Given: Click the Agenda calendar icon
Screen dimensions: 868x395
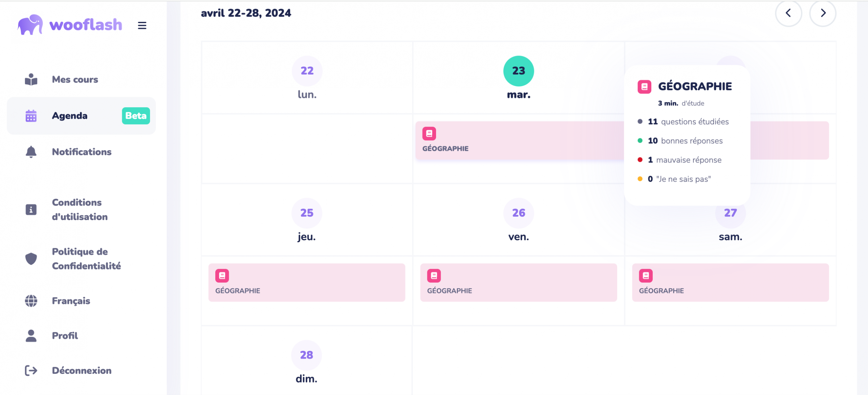Looking at the screenshot, I should (x=31, y=116).
